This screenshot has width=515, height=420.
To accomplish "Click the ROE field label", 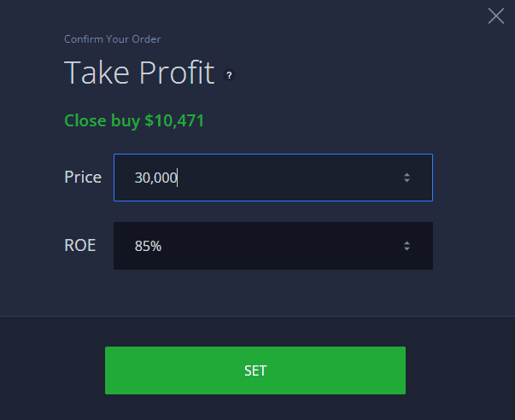I will pos(79,246).
